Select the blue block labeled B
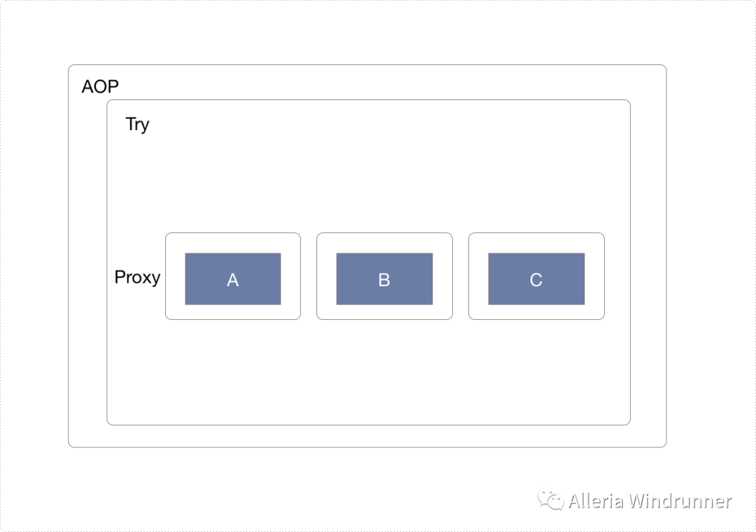This screenshot has height=532, width=756. tap(384, 279)
